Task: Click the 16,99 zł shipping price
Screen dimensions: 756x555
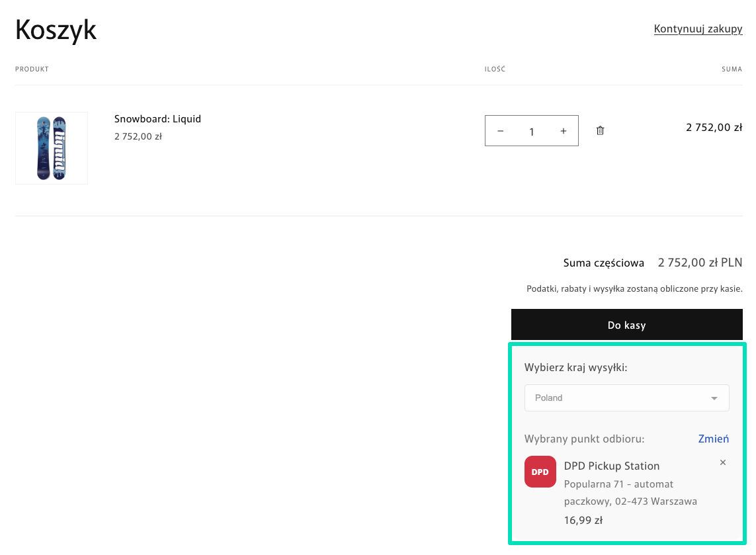Action: tap(583, 520)
